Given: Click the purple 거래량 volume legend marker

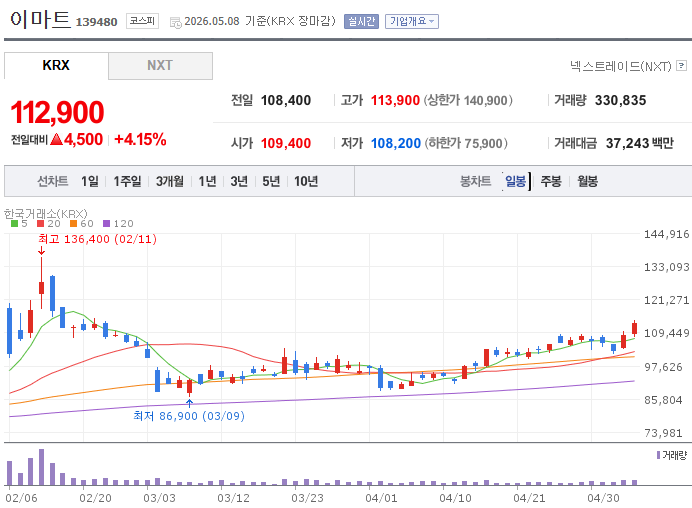Looking at the screenshot, I should (x=658, y=455).
